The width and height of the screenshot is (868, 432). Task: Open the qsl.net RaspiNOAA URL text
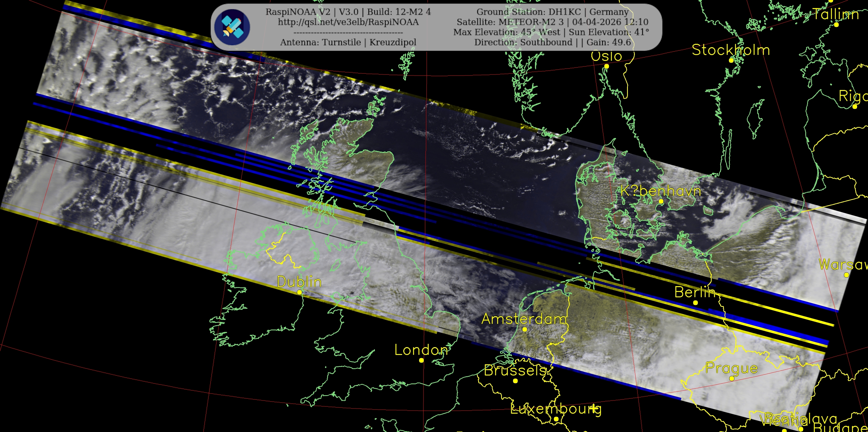(348, 22)
